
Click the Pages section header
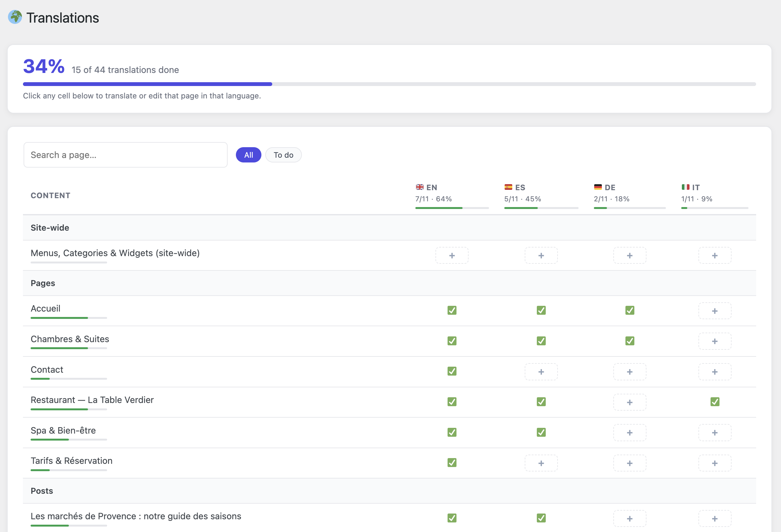pyautogui.click(x=389, y=283)
